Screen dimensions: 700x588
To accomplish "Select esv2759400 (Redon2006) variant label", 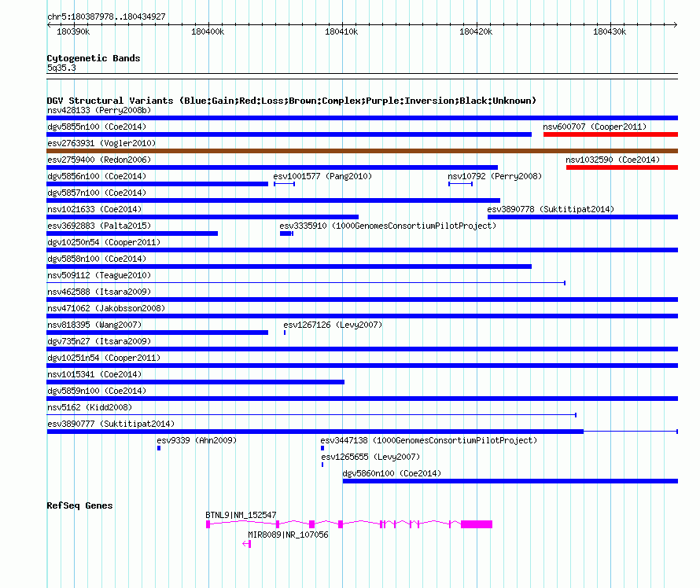I will point(99,160).
